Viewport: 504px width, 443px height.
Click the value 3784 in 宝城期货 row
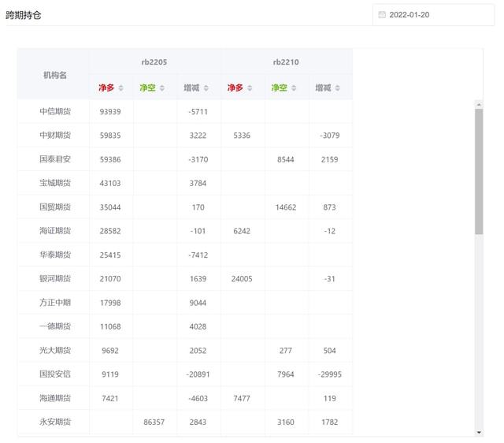pyautogui.click(x=198, y=184)
